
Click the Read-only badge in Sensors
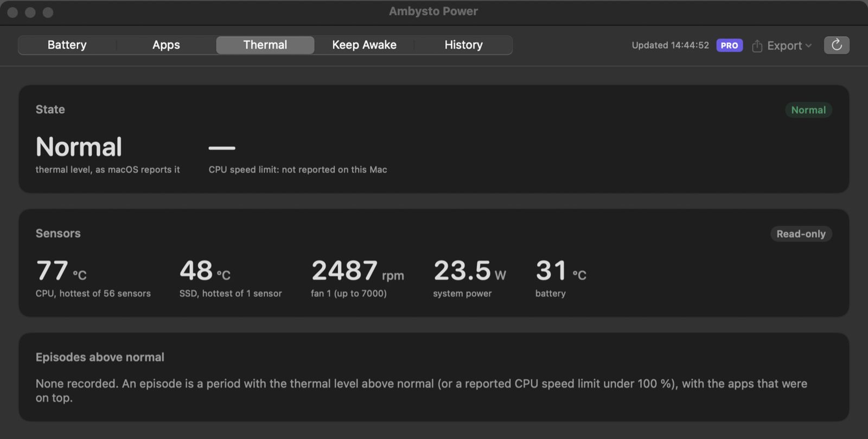tap(801, 234)
